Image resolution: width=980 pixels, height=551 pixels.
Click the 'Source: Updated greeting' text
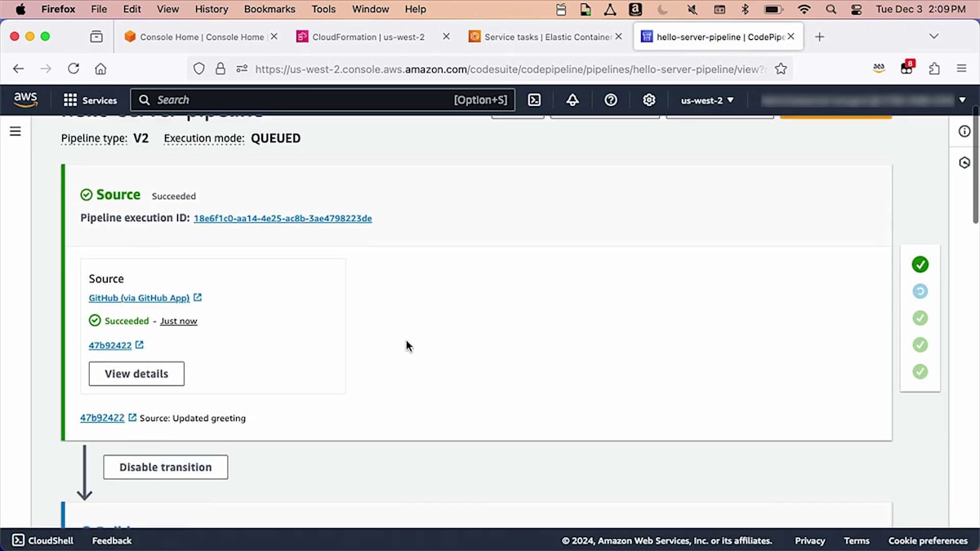(193, 418)
